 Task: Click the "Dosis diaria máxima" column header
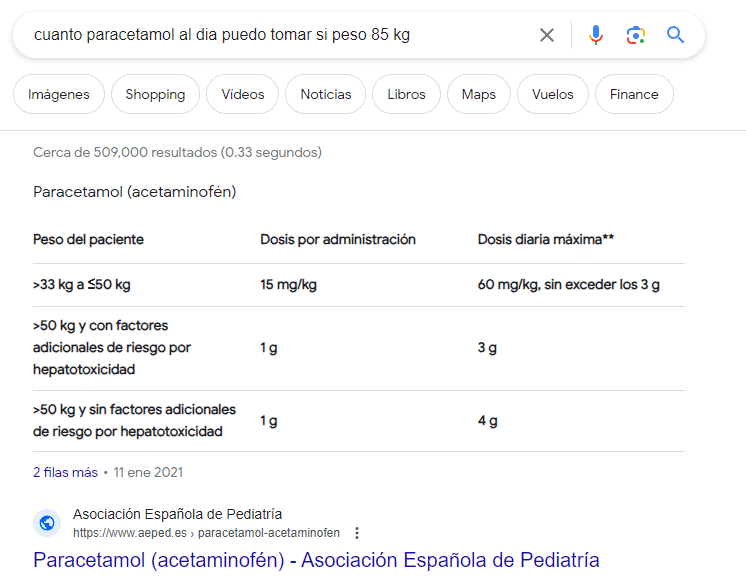(x=545, y=240)
